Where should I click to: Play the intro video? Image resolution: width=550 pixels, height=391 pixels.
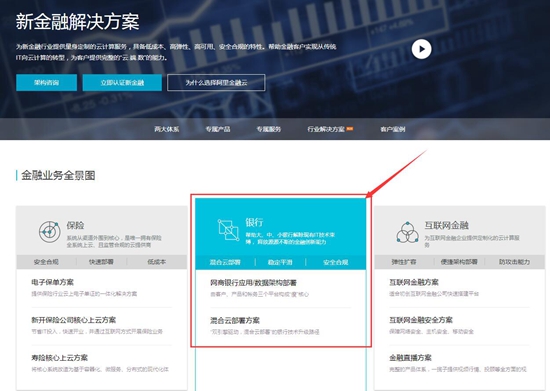[x=421, y=49]
